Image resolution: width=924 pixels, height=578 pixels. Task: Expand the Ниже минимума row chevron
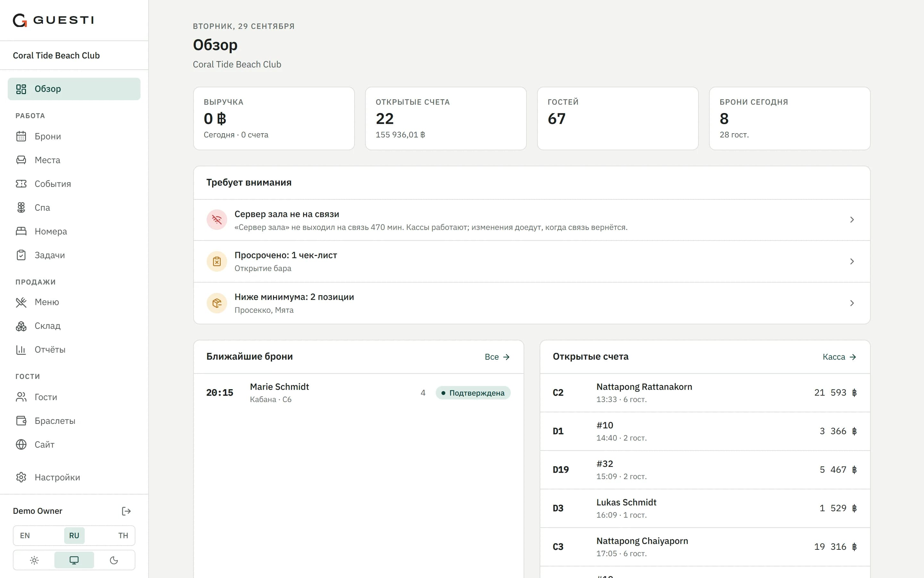click(852, 303)
